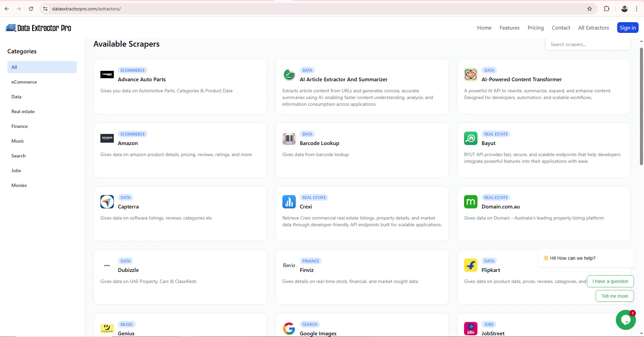The image size is (644, 337).
Task: Open the browser extensions puzzle icon
Action: point(606,9)
